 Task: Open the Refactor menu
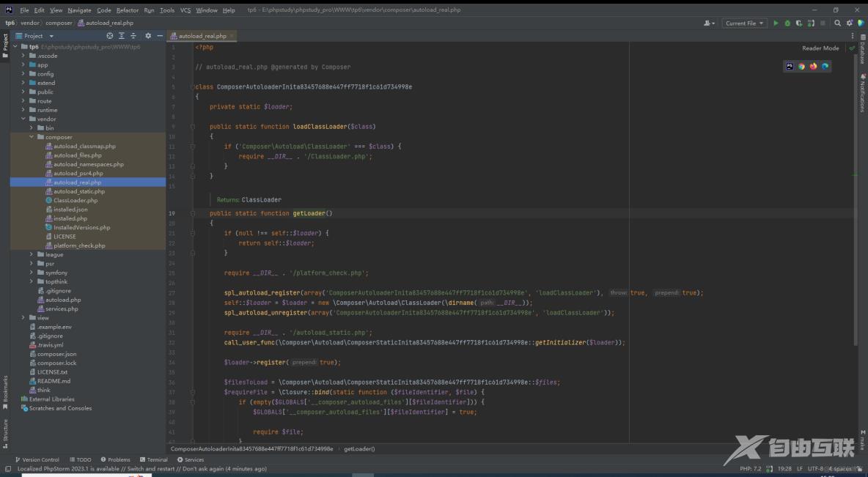click(x=127, y=10)
